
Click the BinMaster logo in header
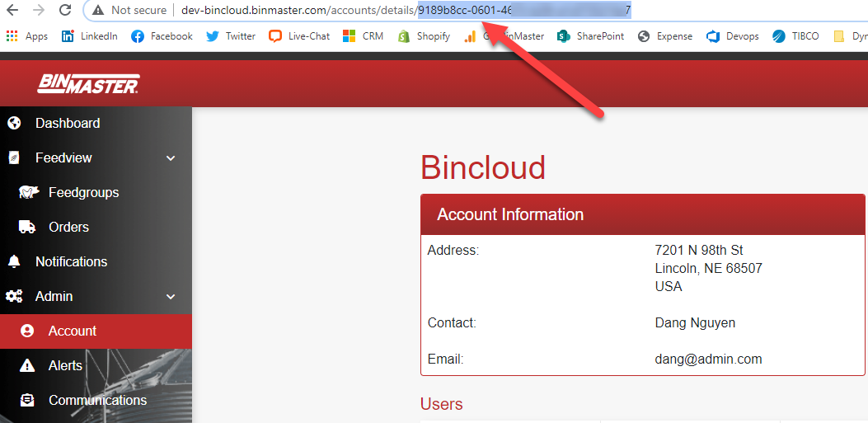[88, 84]
